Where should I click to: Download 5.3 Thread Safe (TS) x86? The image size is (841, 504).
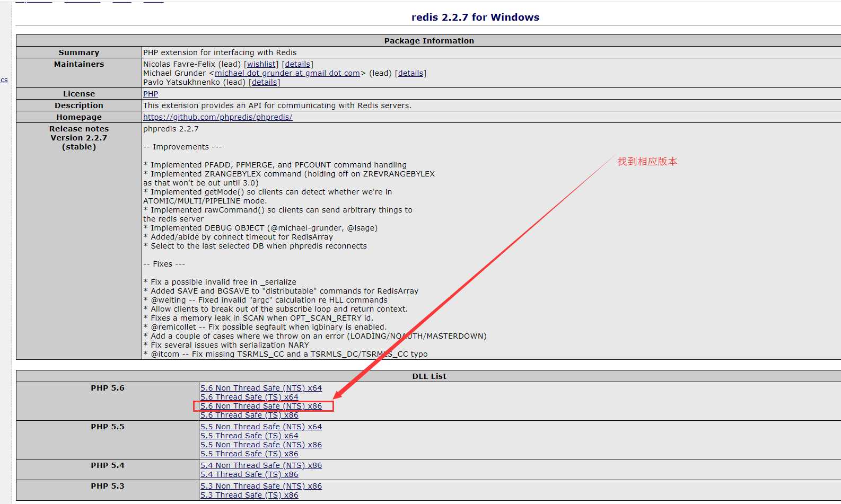click(249, 495)
